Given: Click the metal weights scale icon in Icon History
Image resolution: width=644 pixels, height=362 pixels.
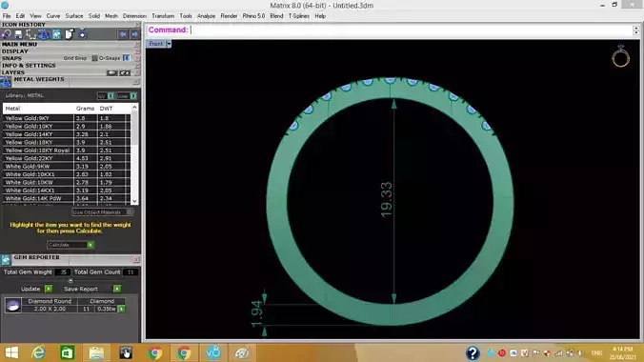Looking at the screenshot, I should [x=44, y=34].
